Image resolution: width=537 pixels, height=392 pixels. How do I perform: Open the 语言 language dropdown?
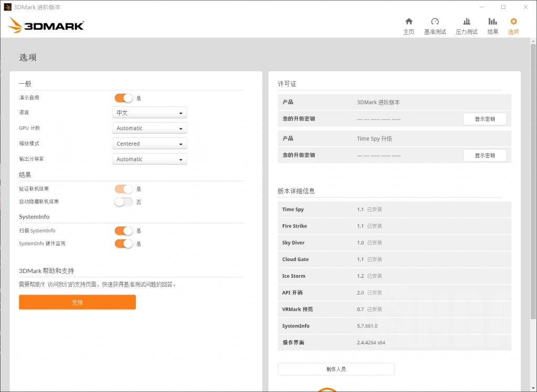[x=149, y=113]
